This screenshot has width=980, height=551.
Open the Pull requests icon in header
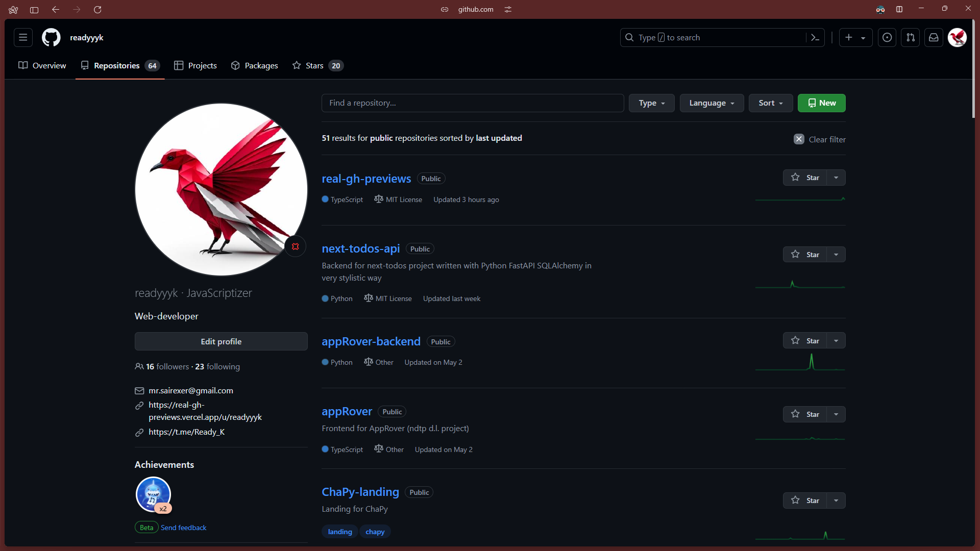tap(911, 38)
